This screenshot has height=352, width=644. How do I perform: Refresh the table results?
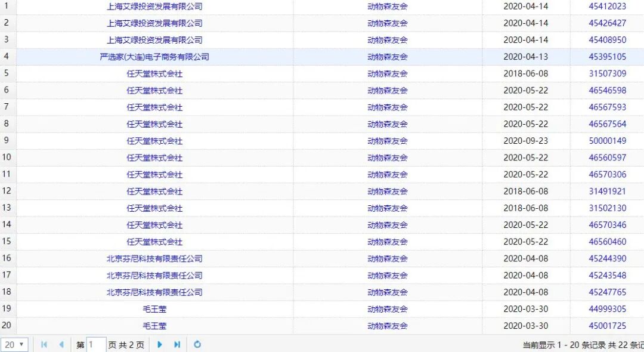197,345
